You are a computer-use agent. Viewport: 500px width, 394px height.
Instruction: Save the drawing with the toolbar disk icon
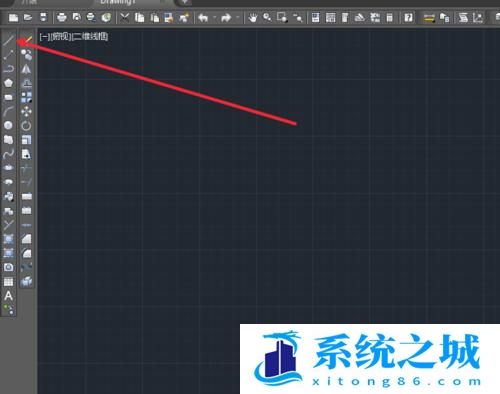click(43, 17)
